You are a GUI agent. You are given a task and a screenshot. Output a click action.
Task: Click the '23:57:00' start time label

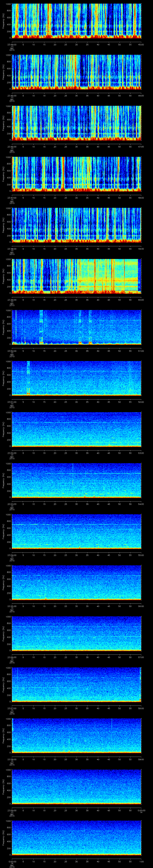[12, 708]
